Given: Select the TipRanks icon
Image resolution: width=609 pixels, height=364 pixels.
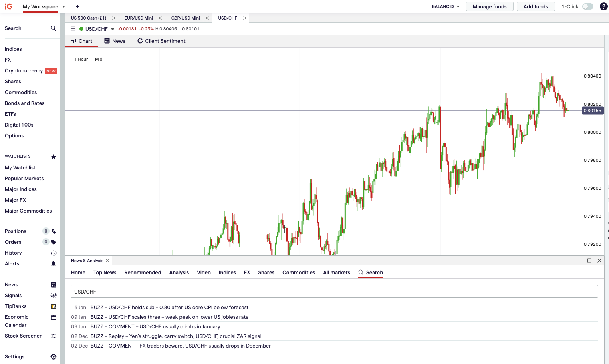Looking at the screenshot, I should pos(54,306).
